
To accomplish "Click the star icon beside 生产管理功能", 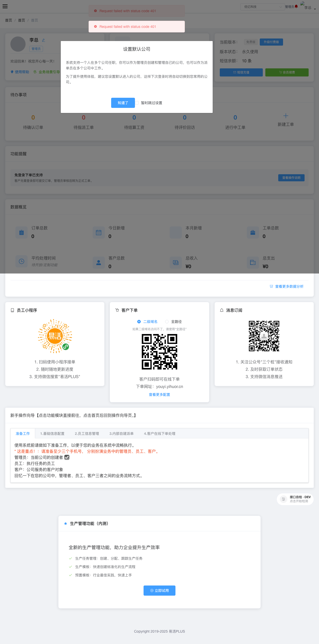I will click(66, 523).
